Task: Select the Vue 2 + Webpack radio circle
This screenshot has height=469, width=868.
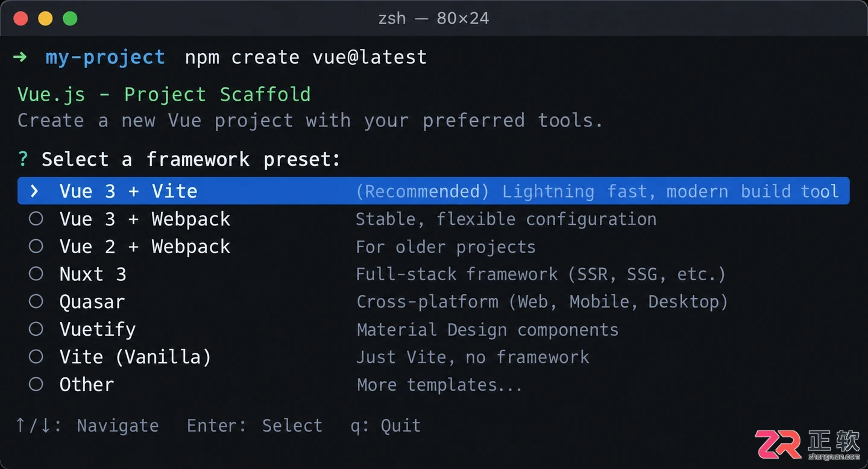Action: click(36, 247)
